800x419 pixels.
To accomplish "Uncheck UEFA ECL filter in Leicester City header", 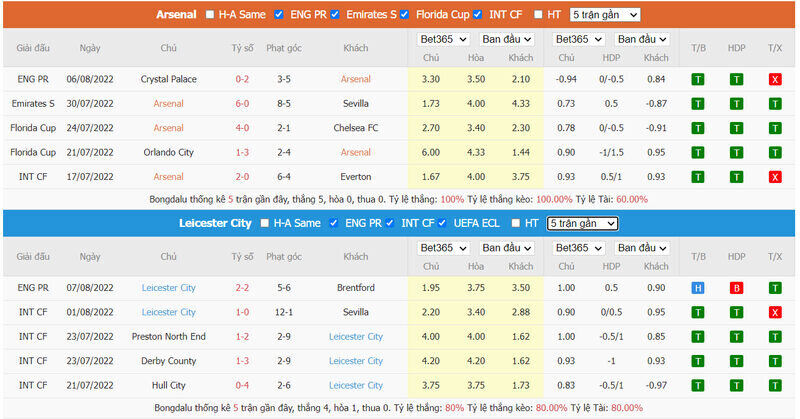I will click(x=442, y=223).
